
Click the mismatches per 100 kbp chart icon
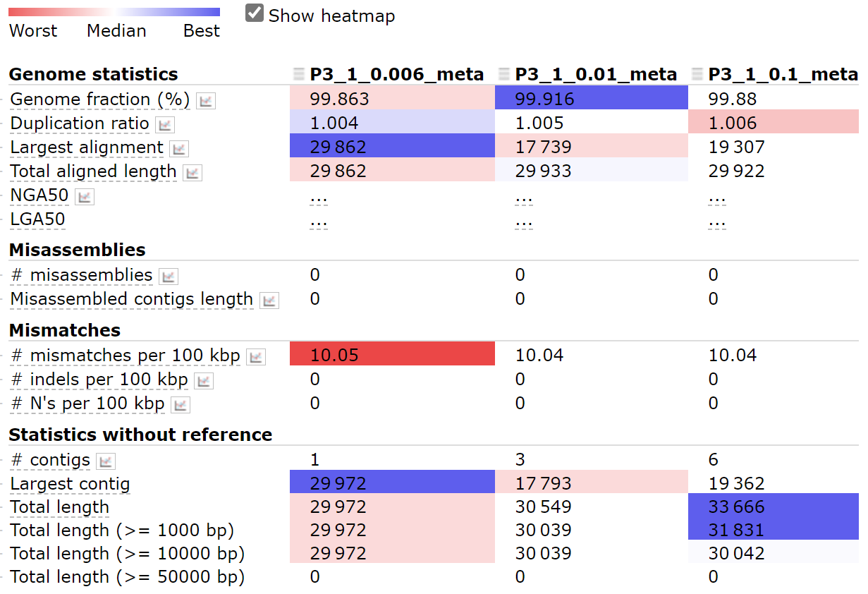point(257,356)
